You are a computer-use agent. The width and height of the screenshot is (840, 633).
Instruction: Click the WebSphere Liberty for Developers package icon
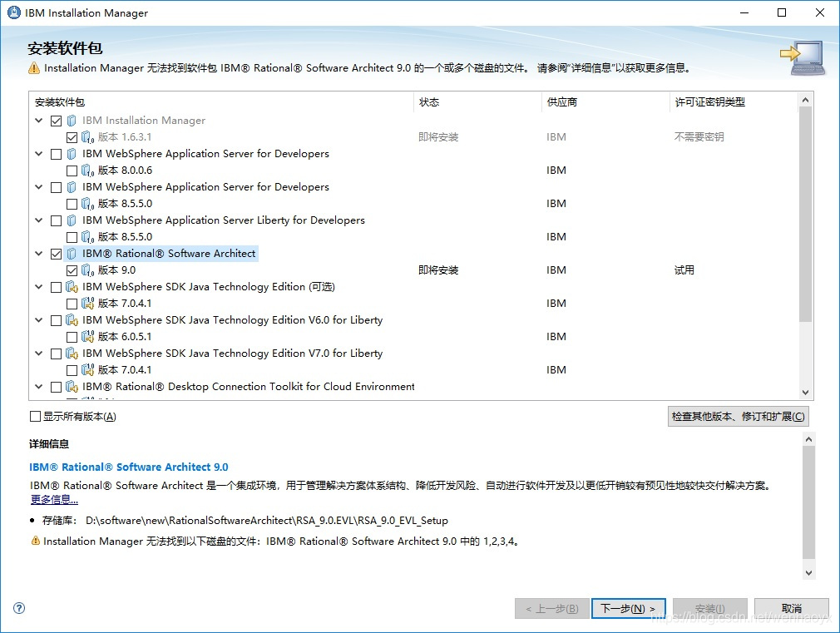pyautogui.click(x=72, y=220)
